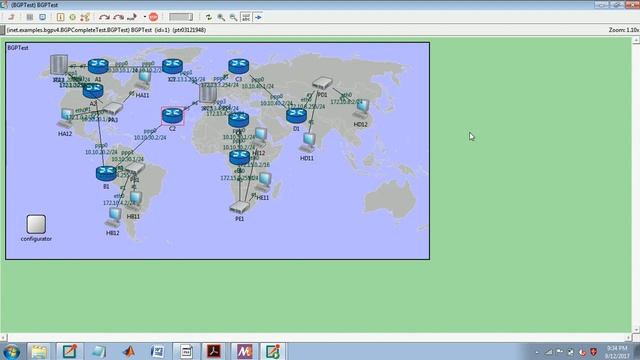Click the vertical scrollbar on the right
The width and height of the screenshot is (640, 360).
[x=636, y=184]
